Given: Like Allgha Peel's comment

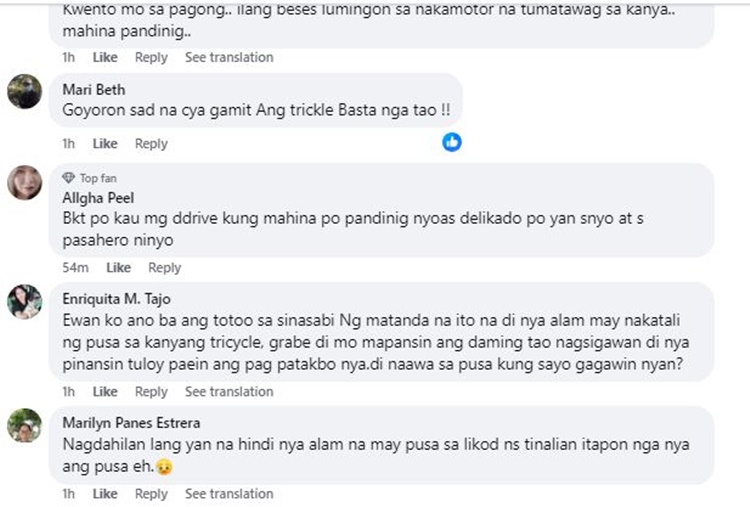Looking at the screenshot, I should pos(119,267).
